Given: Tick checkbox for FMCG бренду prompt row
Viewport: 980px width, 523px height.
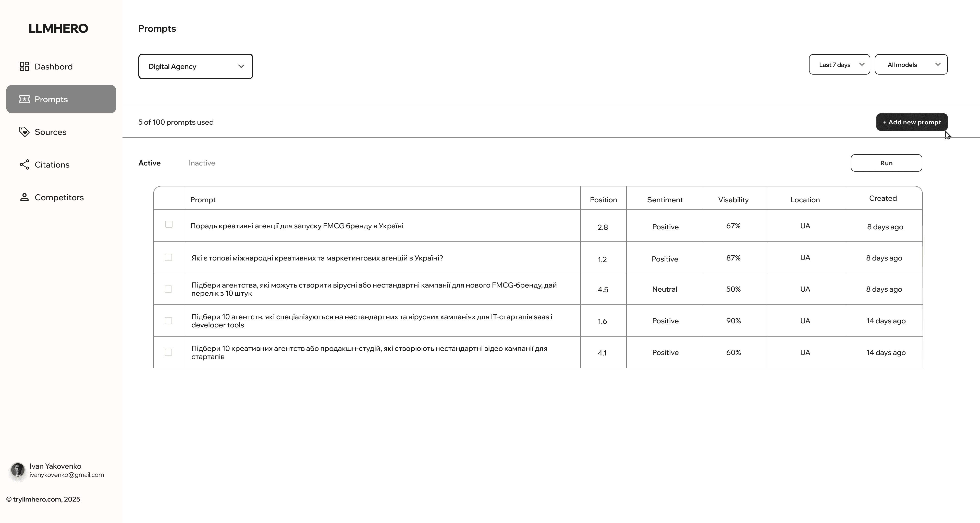Looking at the screenshot, I should pos(169,224).
